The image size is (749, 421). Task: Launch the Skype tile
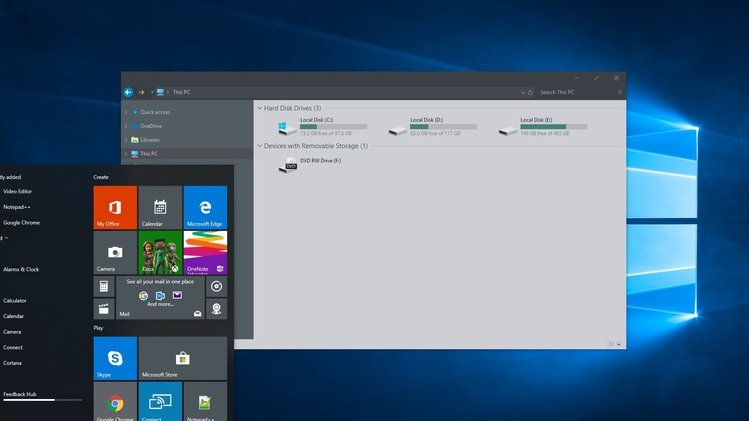click(x=115, y=358)
